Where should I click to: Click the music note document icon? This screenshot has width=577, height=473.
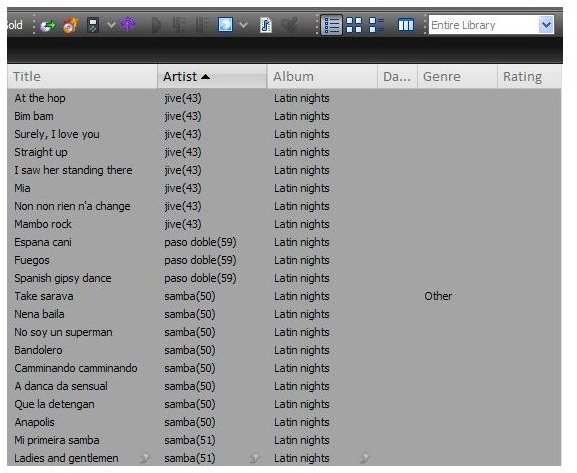(x=265, y=25)
